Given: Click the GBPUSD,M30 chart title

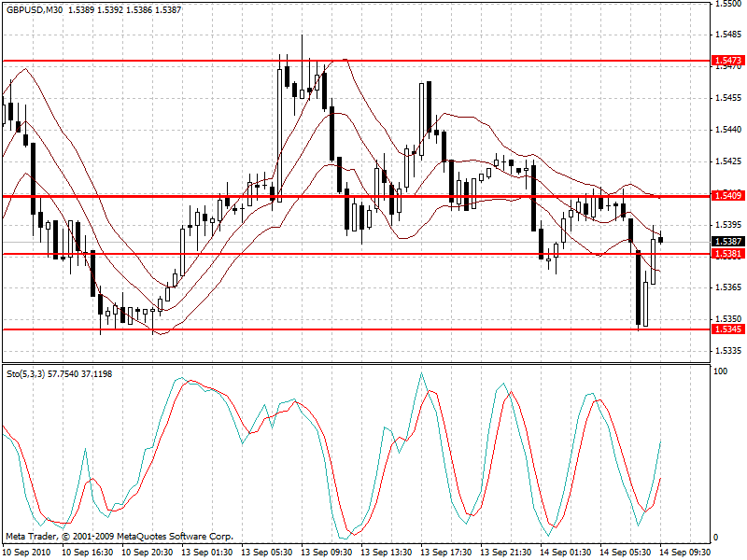Looking at the screenshot, I should click(x=35, y=9).
